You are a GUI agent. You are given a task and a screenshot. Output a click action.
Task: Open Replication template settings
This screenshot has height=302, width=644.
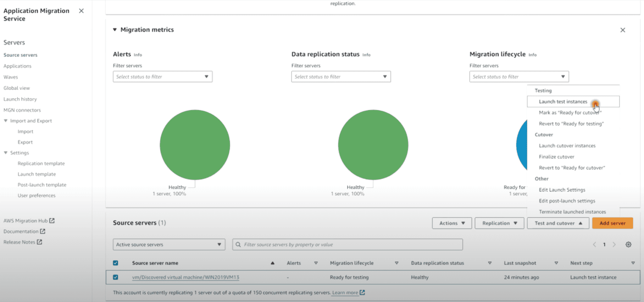coord(41,164)
